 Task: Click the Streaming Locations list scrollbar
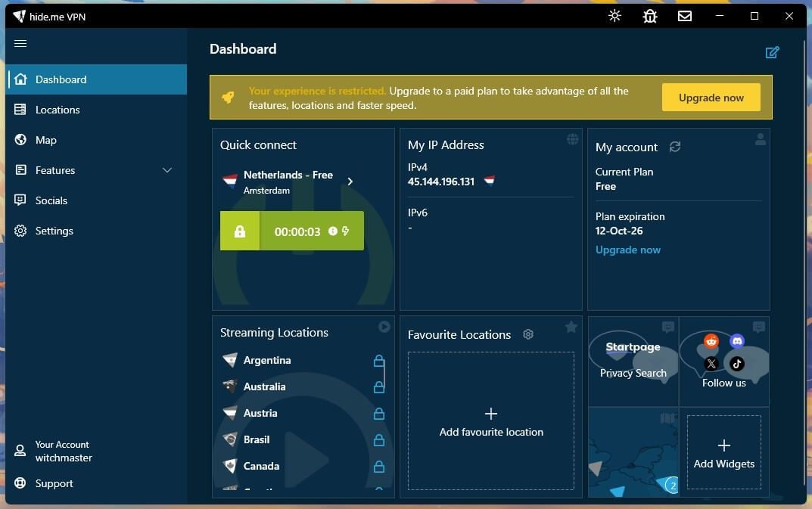[384, 373]
